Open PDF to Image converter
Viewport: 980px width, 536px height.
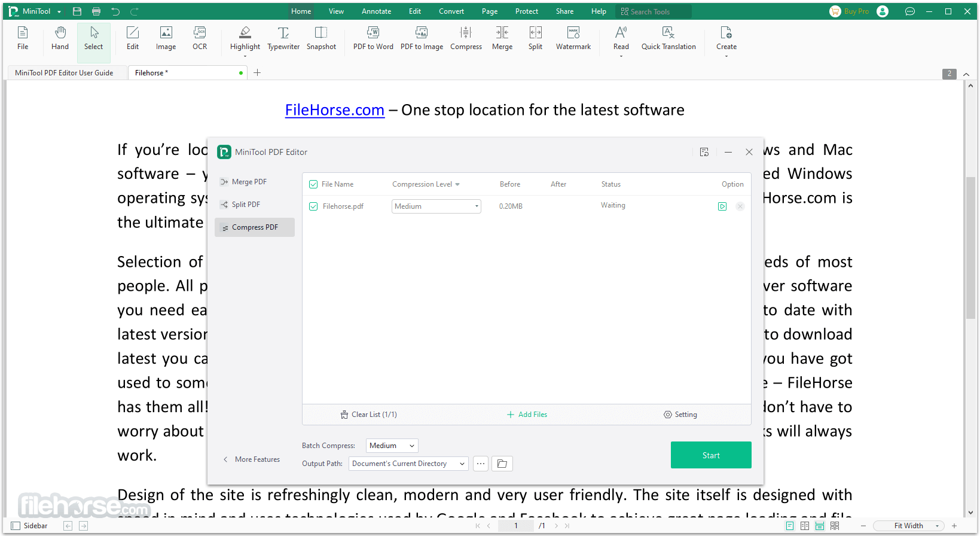(x=422, y=38)
